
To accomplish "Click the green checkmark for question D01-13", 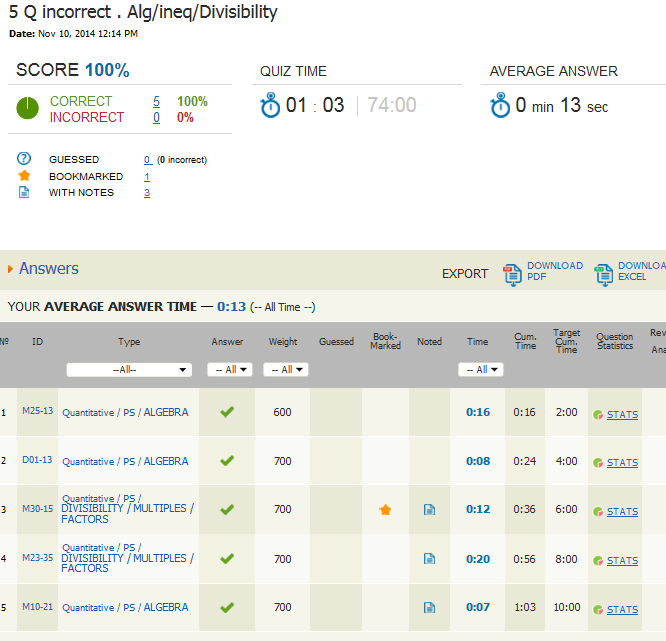I will tap(227, 461).
